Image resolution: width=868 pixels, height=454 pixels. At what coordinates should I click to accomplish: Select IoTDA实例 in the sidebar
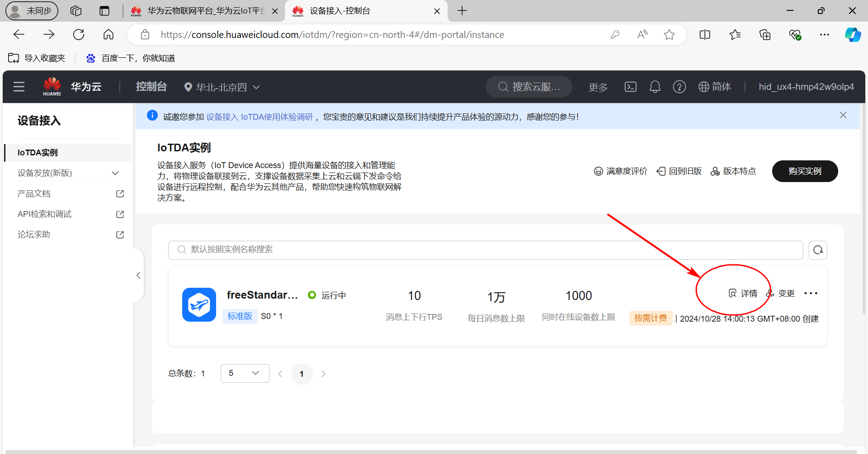(38, 153)
